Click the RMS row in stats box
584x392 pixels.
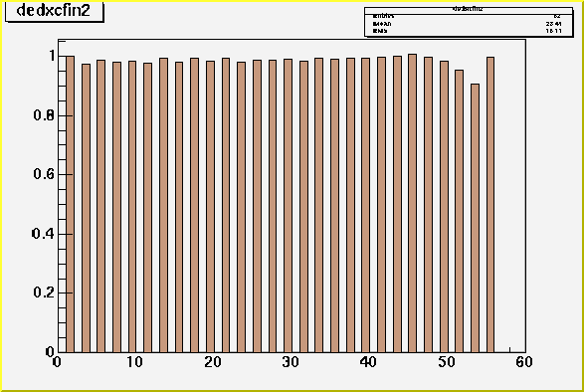[x=469, y=31]
